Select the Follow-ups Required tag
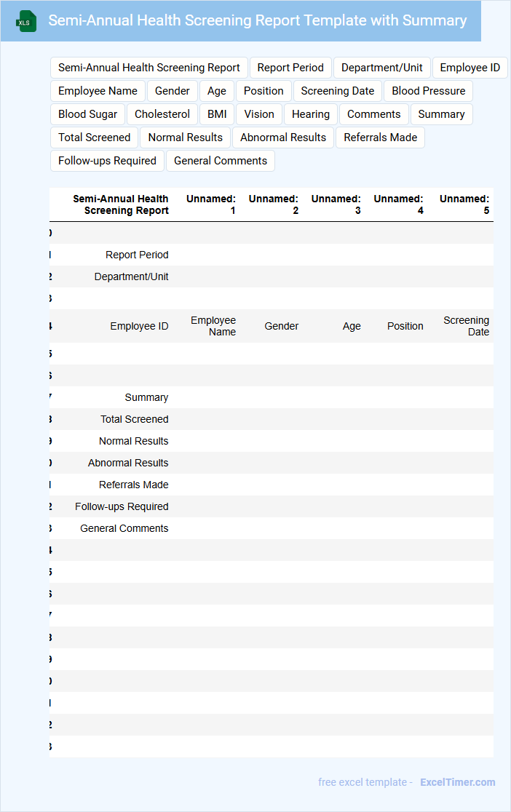The image size is (511, 812). 107,161
